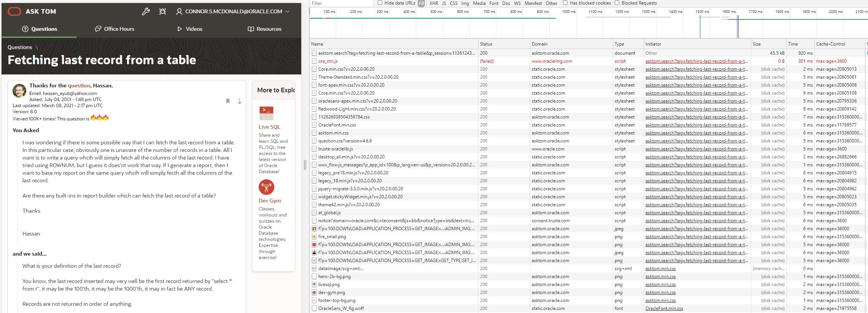Open the Questions tab
Image resolution: width=868 pixels, height=313 pixels.
coord(40,29)
